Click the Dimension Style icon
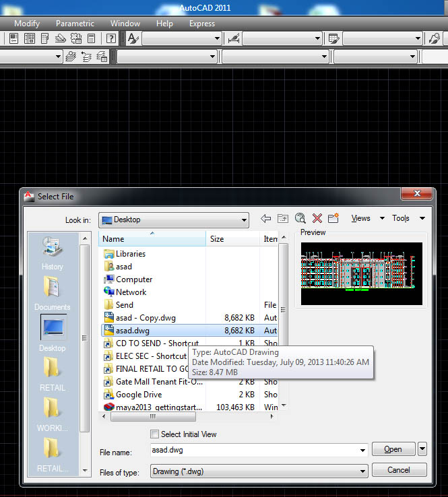Image resolution: width=448 pixels, height=497 pixels. pos(234,38)
